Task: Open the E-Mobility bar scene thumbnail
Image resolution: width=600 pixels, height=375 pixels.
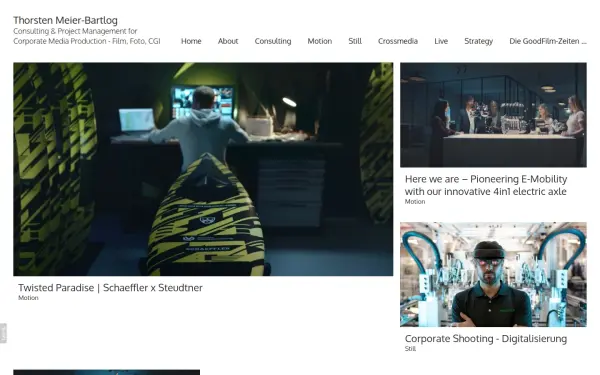Action: point(493,115)
